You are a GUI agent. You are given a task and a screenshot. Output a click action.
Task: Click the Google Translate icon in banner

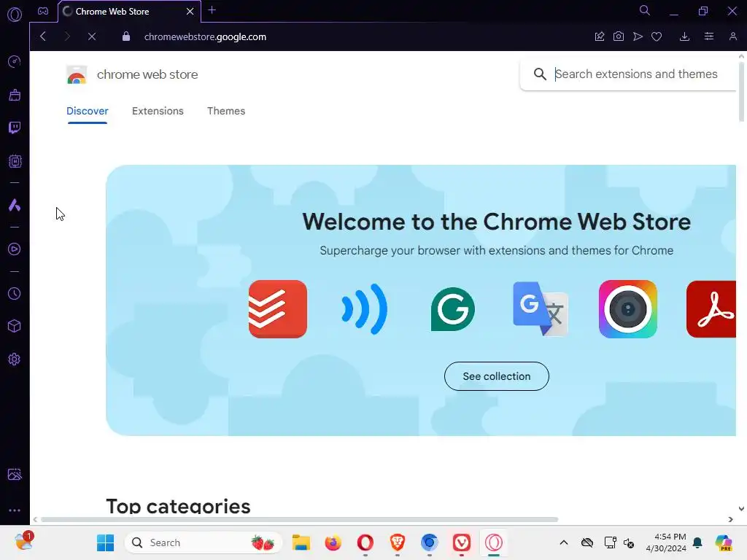coord(541,309)
